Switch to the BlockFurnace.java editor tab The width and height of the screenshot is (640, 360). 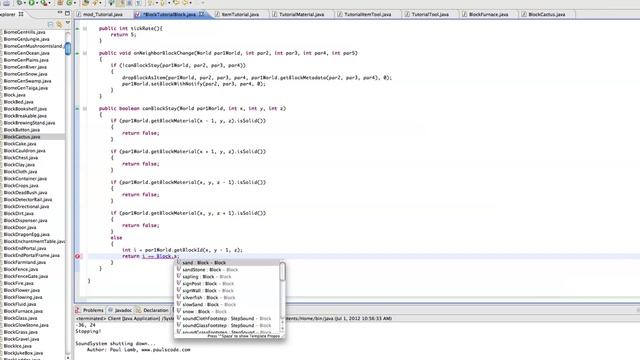[488, 14]
